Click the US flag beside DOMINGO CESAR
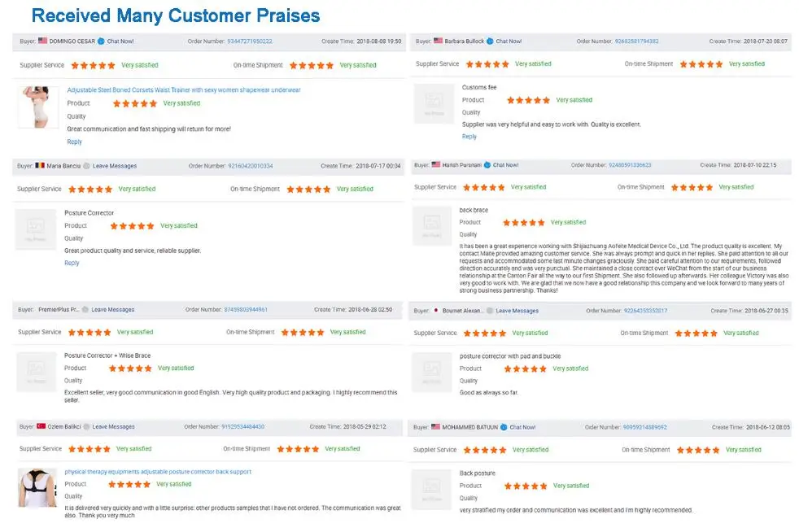 tap(43, 41)
